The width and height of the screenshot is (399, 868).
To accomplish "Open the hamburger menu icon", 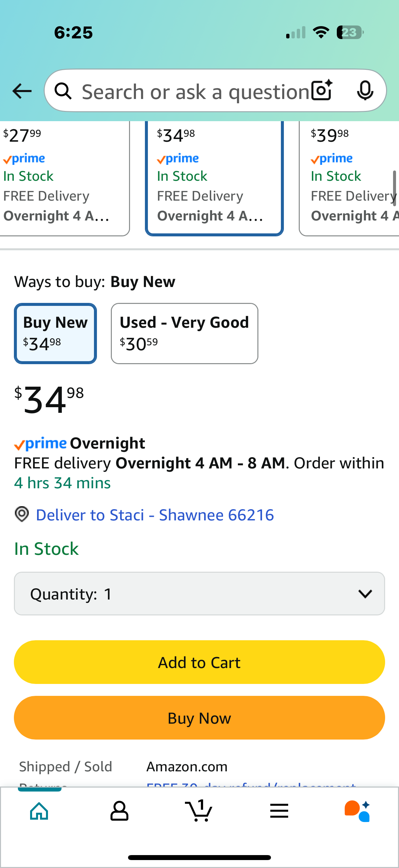I will coord(279,811).
